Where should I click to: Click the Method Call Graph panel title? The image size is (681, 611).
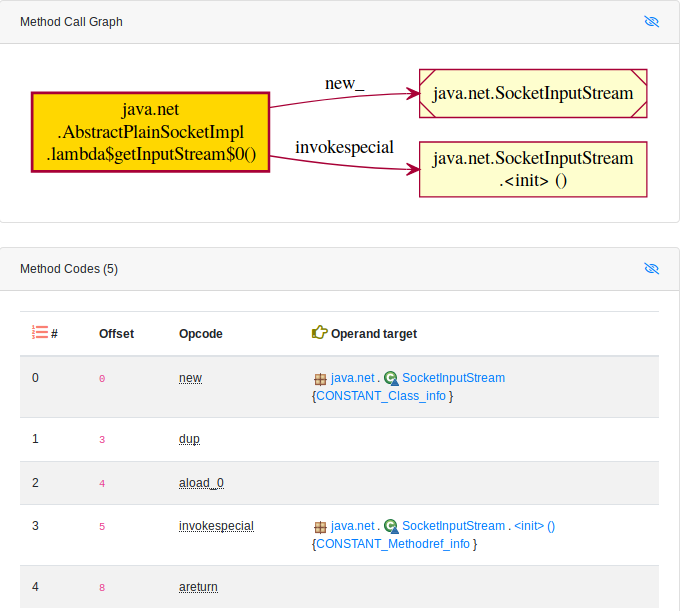(71, 22)
